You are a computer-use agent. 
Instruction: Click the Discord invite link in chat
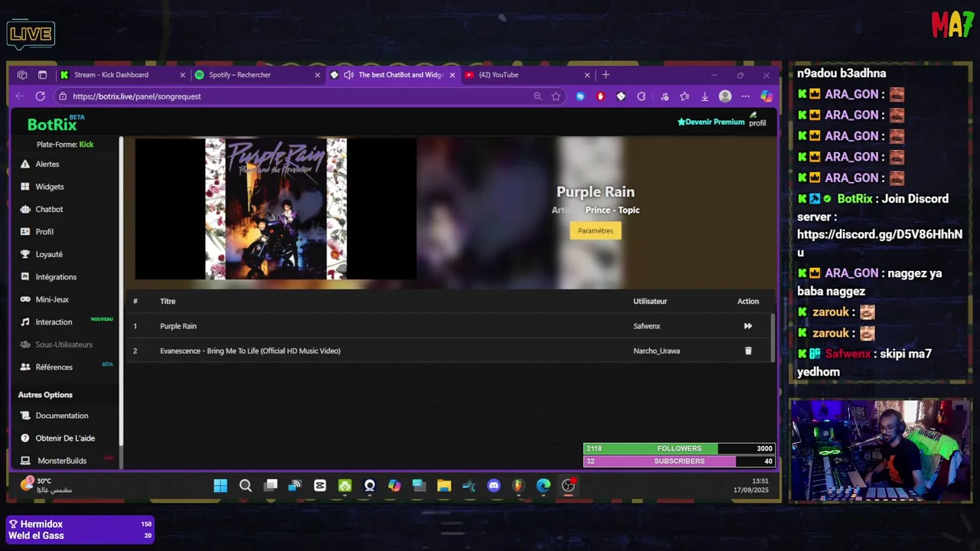(x=880, y=243)
